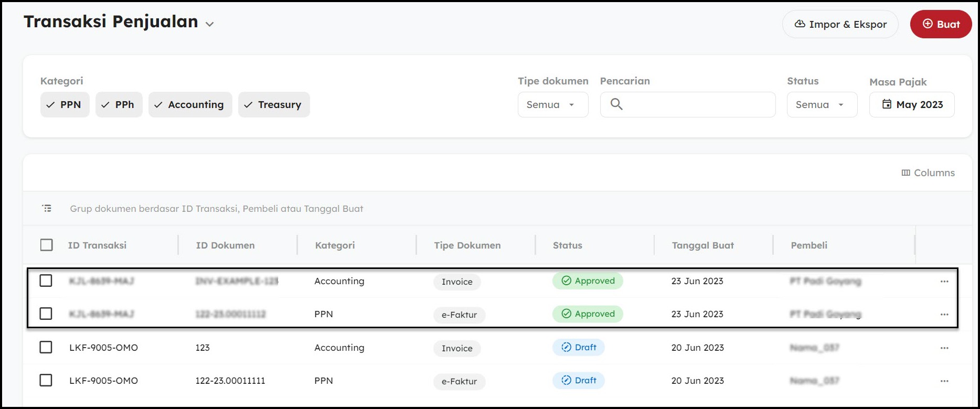Viewport: 980px width, 409px height.
Task: Toggle the PPN category filter chip
Action: pos(65,105)
